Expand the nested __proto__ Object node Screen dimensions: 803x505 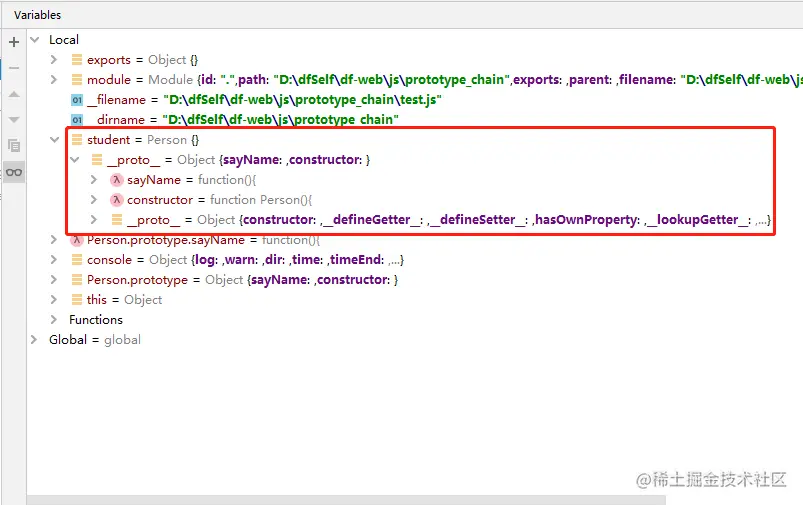coord(94,219)
